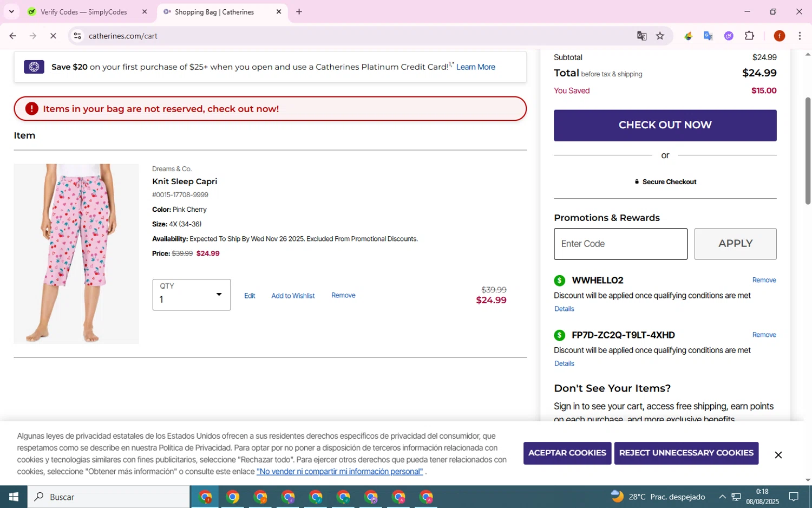This screenshot has width=812, height=508.
Task: Click the green dollar icon beside WWHELLO2
Action: (x=560, y=281)
